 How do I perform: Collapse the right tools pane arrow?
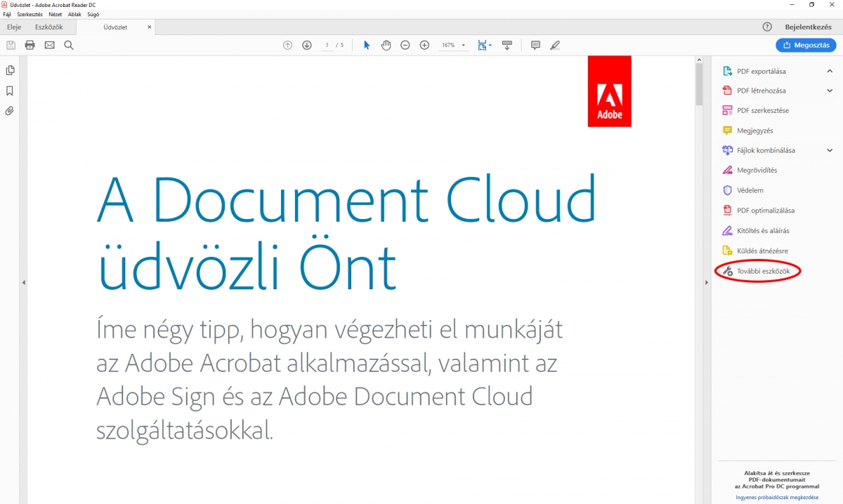pos(706,282)
